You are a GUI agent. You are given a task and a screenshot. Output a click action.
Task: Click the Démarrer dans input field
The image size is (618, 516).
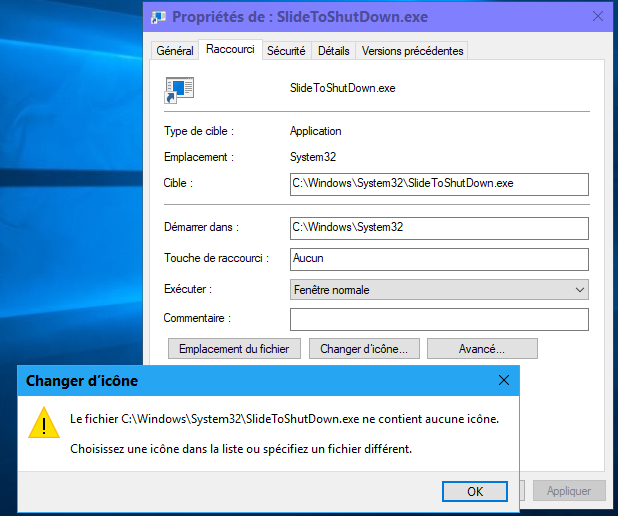tap(439, 228)
